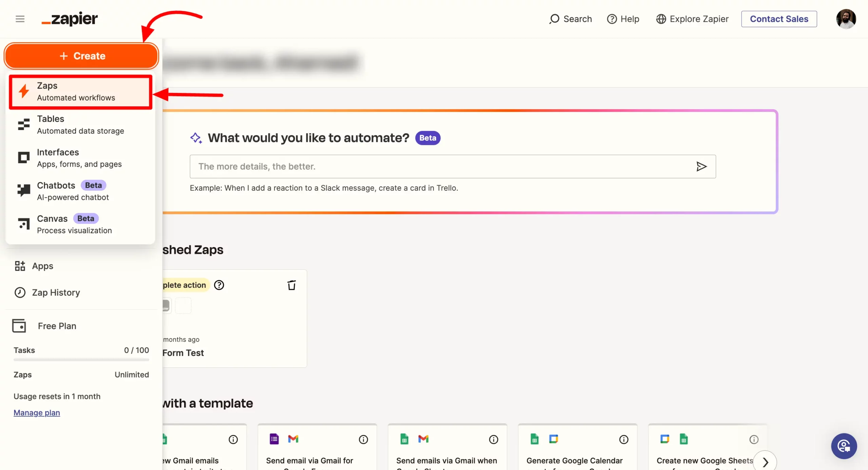Screen dimensions: 868x470
Task: Toggle the hamburger sidebar menu
Action: click(20, 19)
